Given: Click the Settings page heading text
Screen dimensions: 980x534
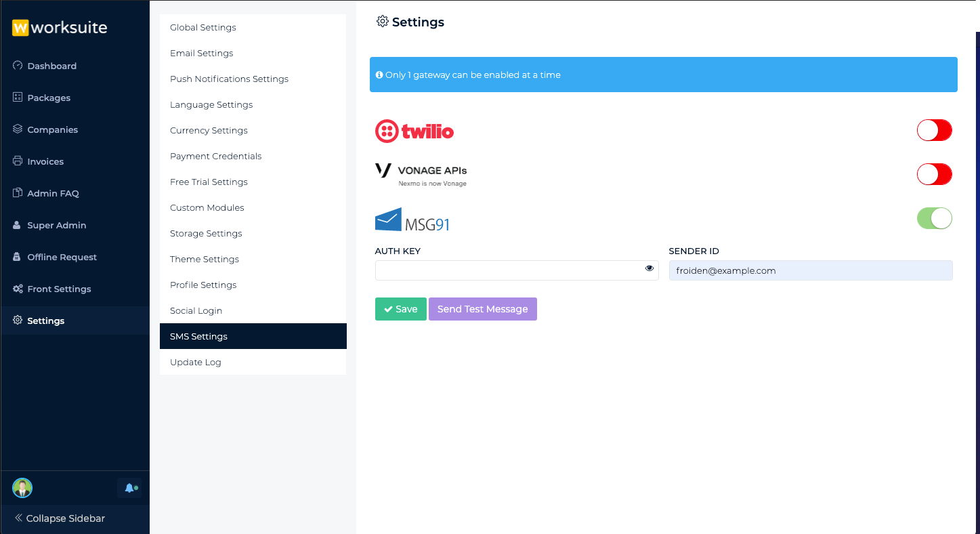Looking at the screenshot, I should tap(418, 22).
